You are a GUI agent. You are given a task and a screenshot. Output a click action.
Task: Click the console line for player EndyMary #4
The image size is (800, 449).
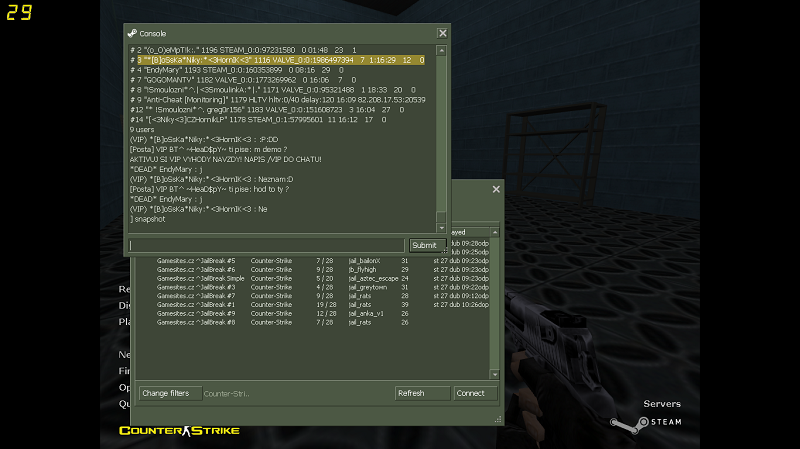236,70
